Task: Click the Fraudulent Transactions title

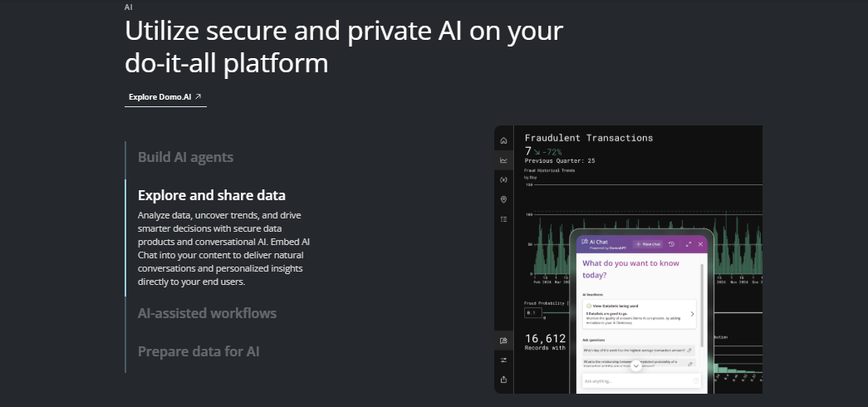Action: pyautogui.click(x=589, y=138)
